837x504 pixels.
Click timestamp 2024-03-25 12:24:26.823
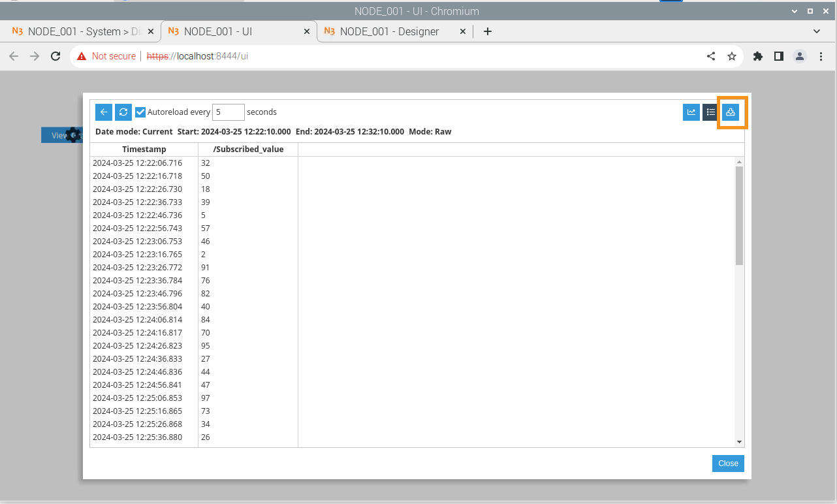[x=137, y=345]
